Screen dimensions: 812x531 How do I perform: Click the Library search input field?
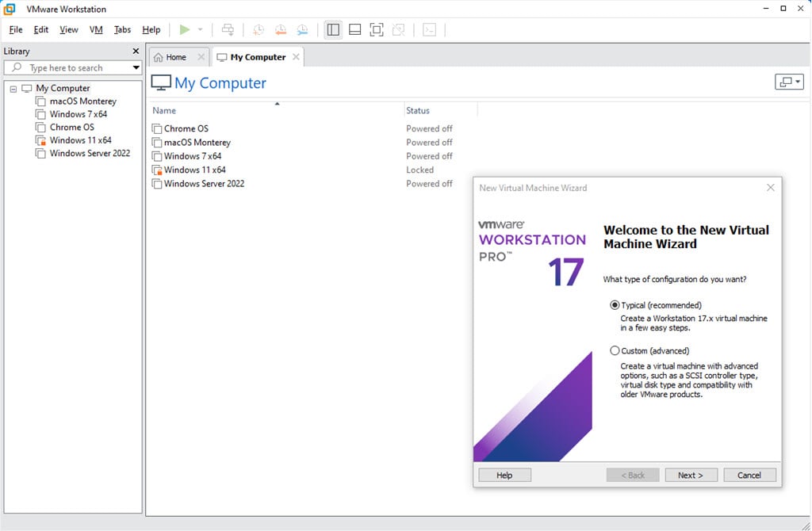(72, 68)
